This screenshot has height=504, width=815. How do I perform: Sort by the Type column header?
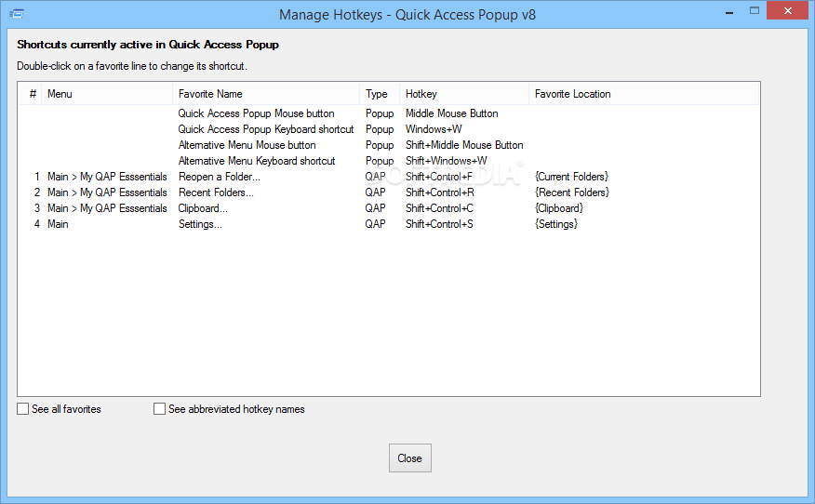tap(380, 94)
